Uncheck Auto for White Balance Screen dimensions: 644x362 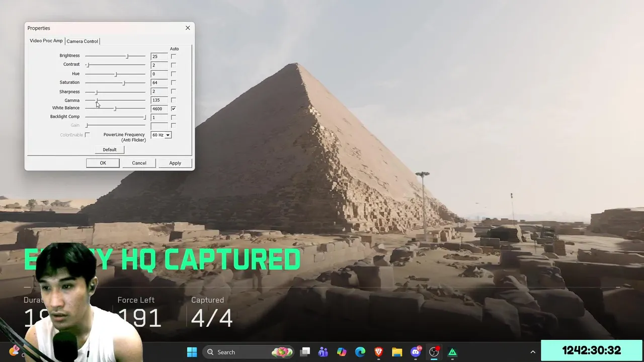(x=173, y=109)
